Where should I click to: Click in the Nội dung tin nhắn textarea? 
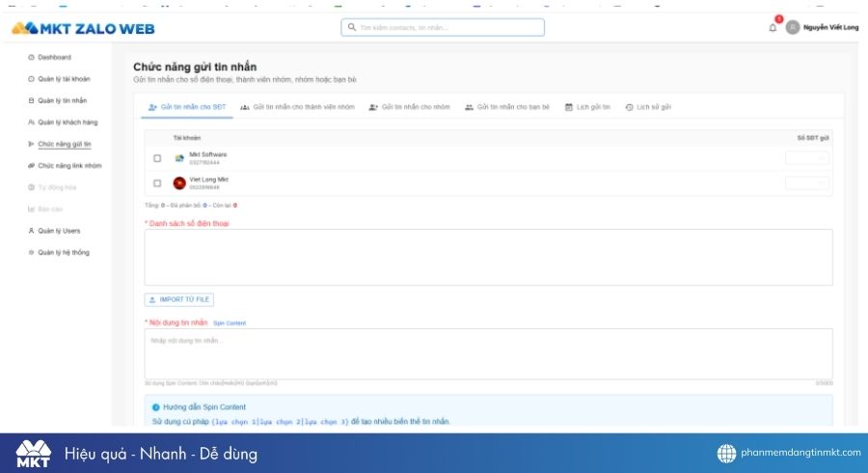pos(488,354)
